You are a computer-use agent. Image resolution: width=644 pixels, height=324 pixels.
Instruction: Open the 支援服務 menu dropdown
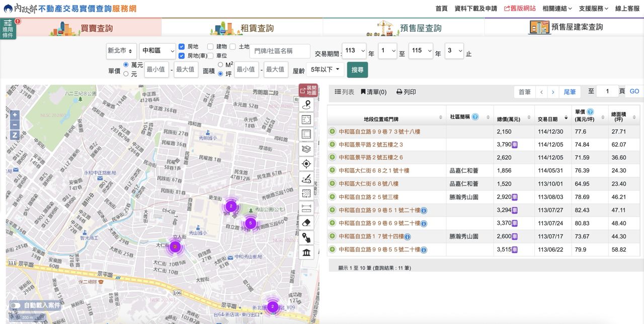click(x=593, y=9)
